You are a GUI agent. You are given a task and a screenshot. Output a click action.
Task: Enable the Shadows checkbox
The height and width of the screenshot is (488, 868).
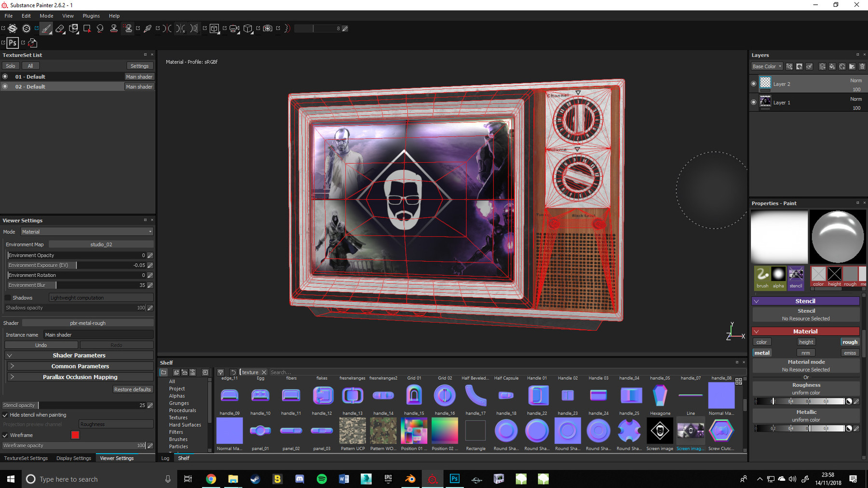point(7,297)
